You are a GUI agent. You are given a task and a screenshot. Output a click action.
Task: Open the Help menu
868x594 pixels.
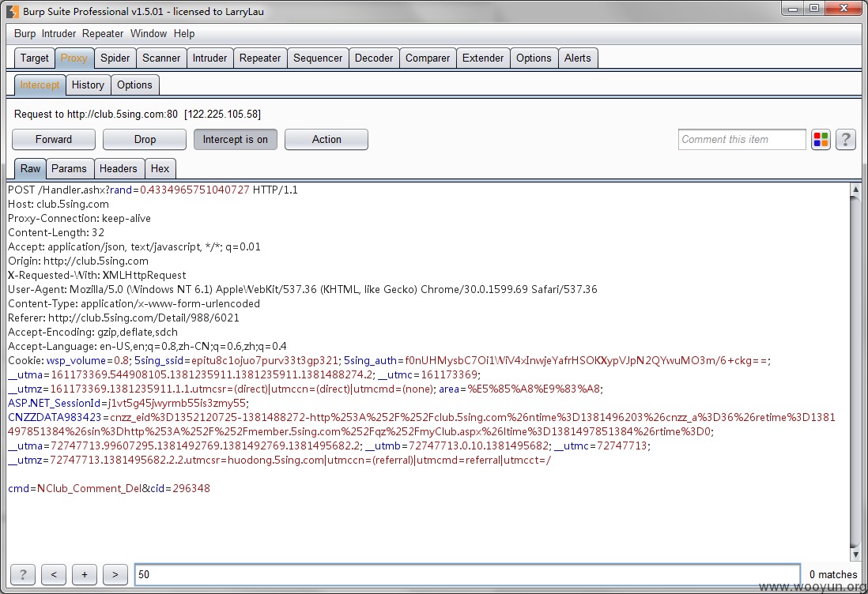click(183, 34)
